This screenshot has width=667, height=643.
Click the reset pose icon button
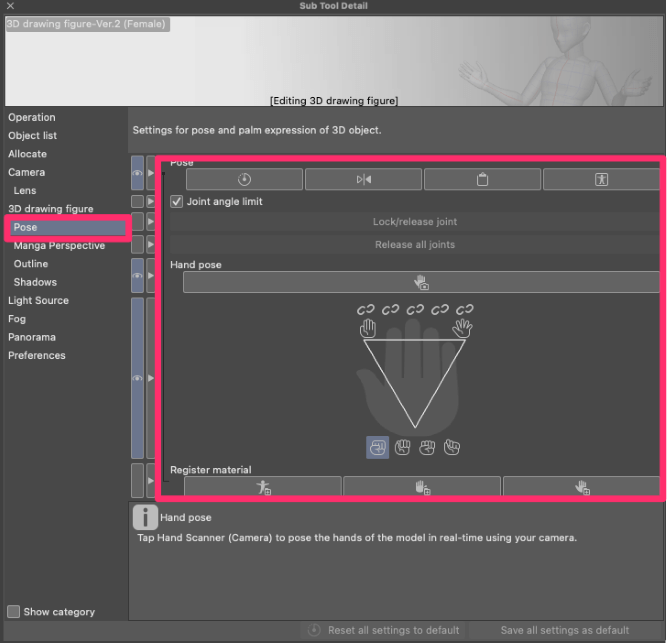coord(244,179)
